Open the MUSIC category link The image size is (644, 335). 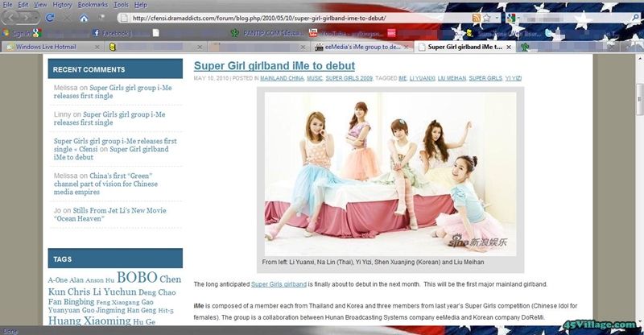pos(315,78)
